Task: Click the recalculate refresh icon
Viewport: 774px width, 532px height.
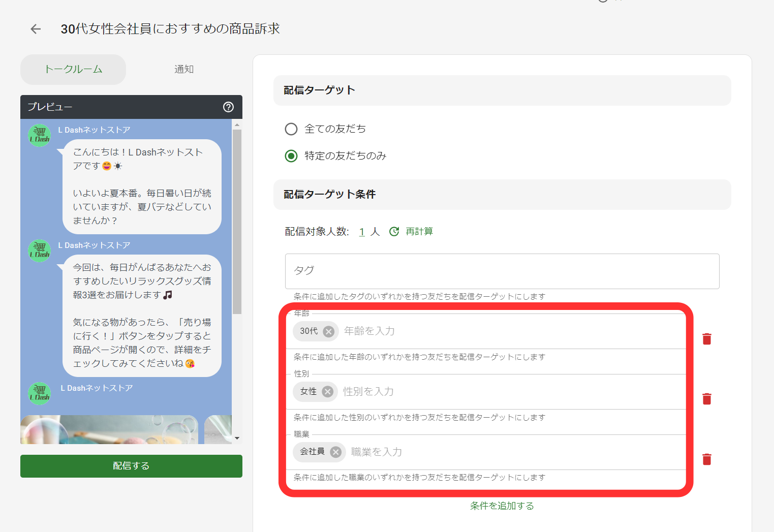Action: click(x=394, y=231)
